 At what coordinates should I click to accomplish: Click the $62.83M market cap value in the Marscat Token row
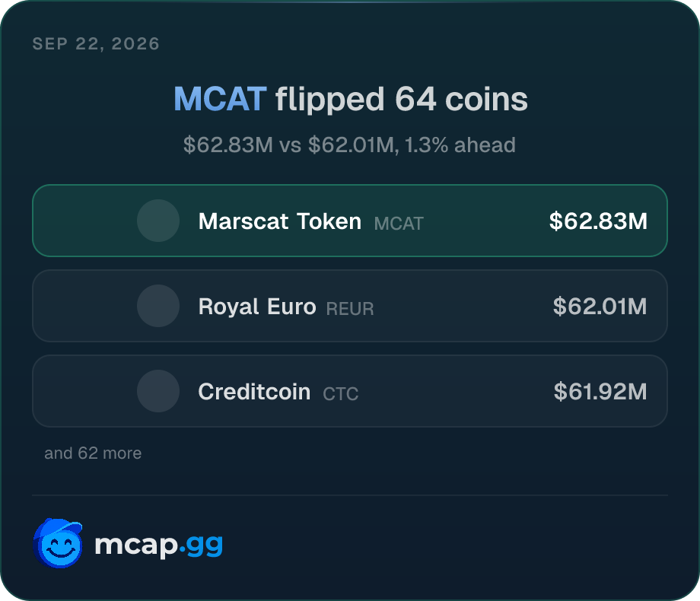pos(598,221)
